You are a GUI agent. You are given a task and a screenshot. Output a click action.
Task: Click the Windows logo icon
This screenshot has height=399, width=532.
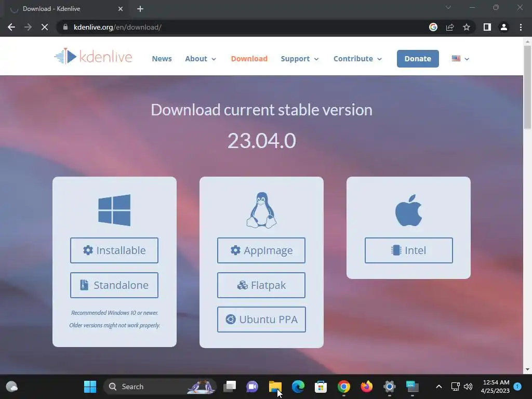114,210
